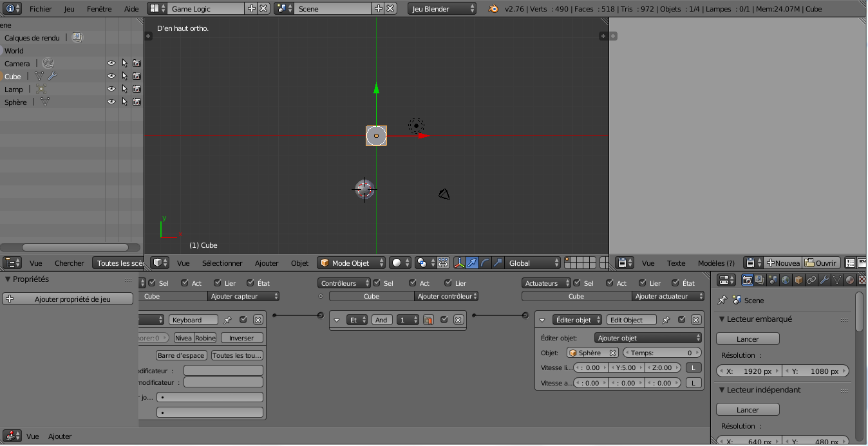The width and height of the screenshot is (868, 446).
Task: Activate the rotate manipulator icon
Action: click(485, 263)
